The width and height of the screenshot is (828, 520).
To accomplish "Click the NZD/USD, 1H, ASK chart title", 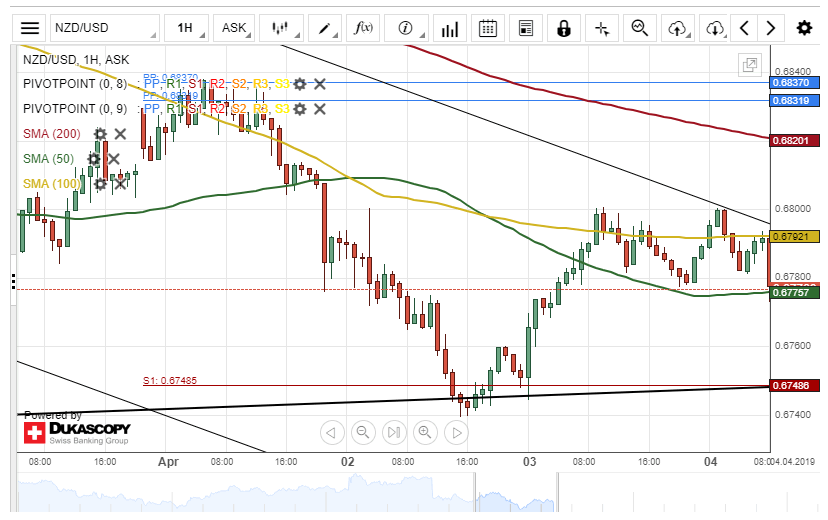I will [76, 60].
